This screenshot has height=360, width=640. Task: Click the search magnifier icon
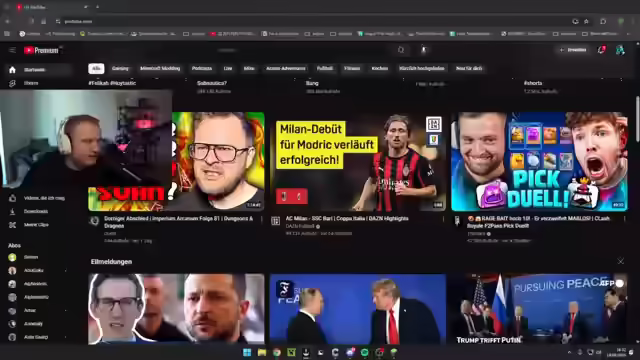(401, 50)
